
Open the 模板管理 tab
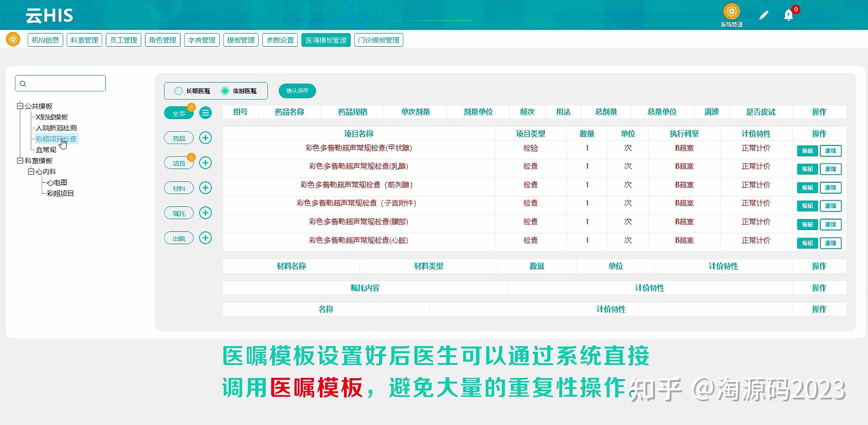pos(241,40)
